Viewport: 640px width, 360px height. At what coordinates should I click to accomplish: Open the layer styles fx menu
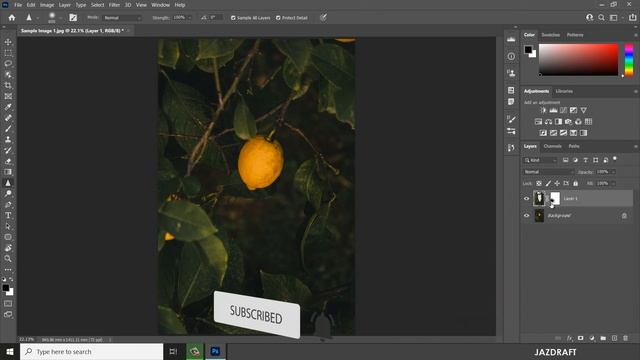(569, 338)
